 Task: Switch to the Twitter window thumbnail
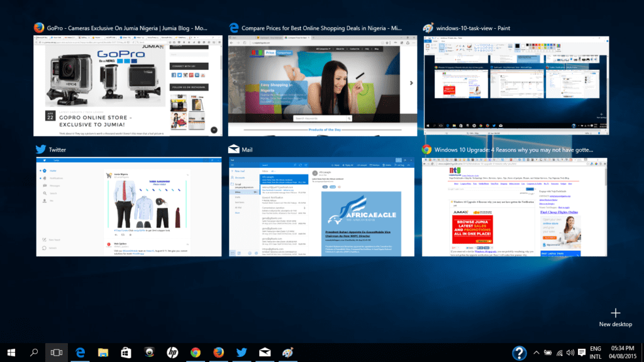tap(128, 207)
